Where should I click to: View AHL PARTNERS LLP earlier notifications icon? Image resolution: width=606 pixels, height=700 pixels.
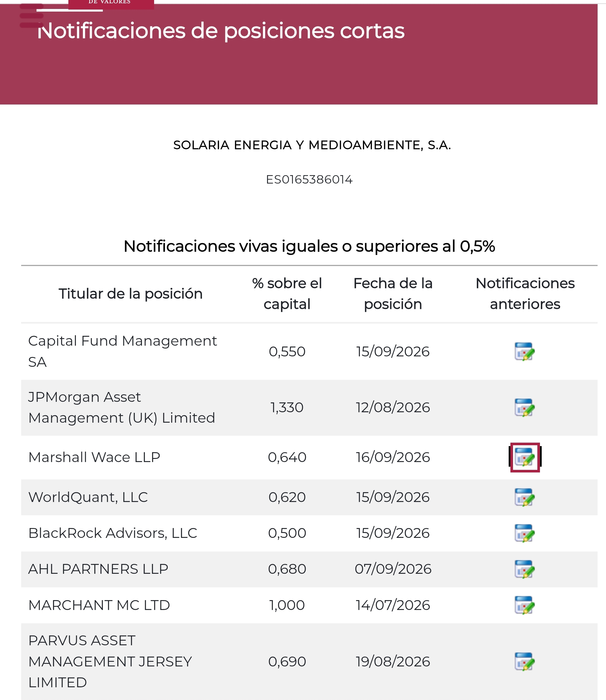coord(525,569)
